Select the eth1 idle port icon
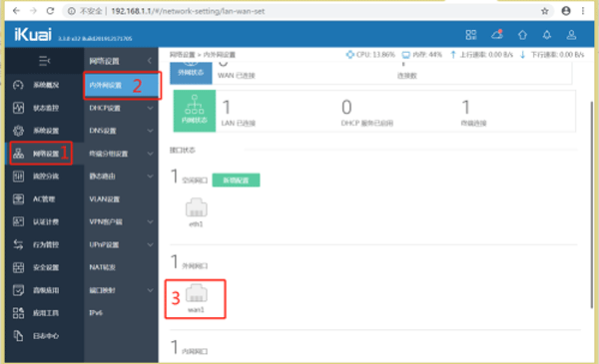Image resolution: width=599 pixels, height=364 pixels. click(196, 207)
